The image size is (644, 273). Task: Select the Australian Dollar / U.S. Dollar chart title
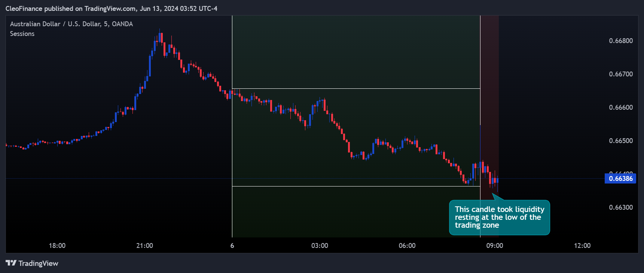click(x=71, y=24)
